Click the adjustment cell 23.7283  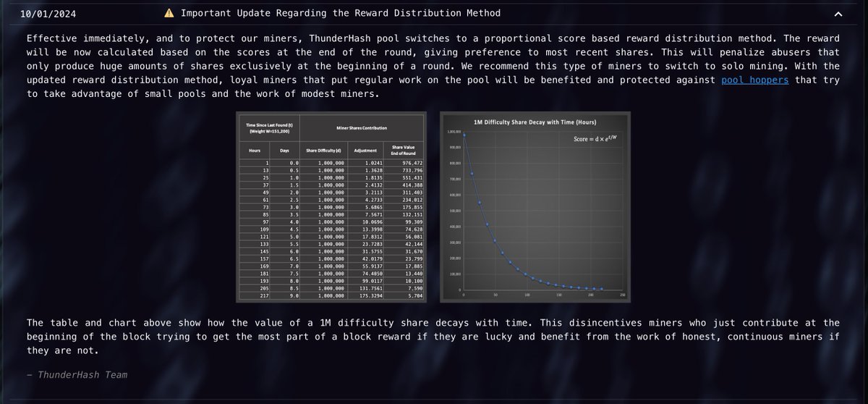click(x=373, y=245)
